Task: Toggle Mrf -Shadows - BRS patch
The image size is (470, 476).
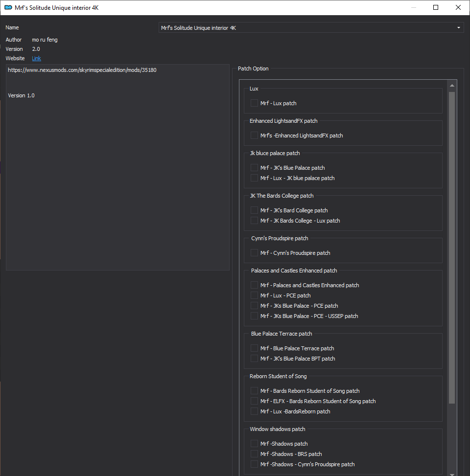Action: pos(254,453)
